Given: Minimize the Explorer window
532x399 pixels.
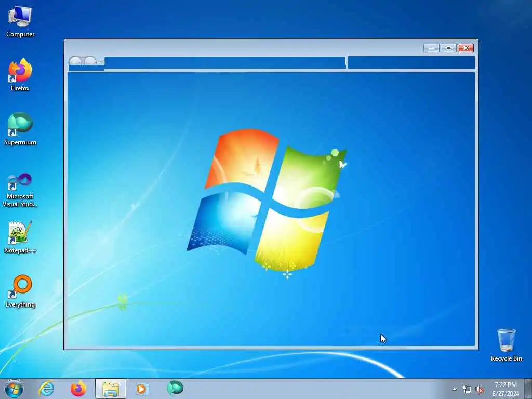Looking at the screenshot, I should [x=432, y=48].
